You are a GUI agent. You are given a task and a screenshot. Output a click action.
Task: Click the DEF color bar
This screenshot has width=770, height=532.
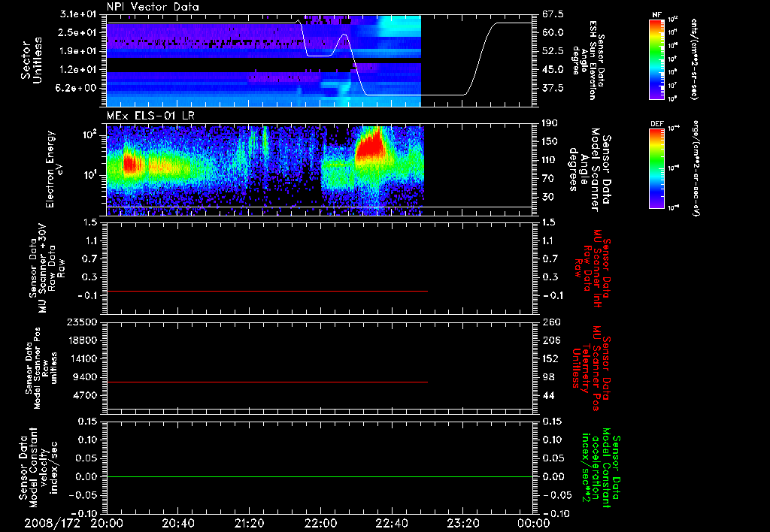click(656, 168)
